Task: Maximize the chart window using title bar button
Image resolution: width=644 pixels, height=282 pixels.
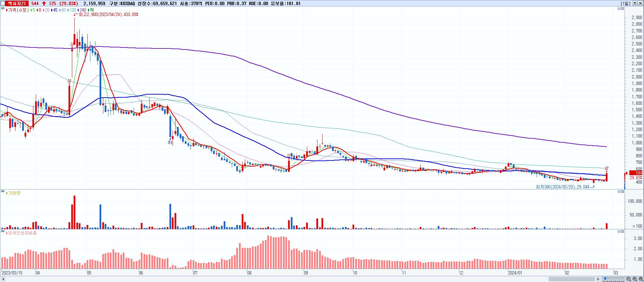Action: 635,3
